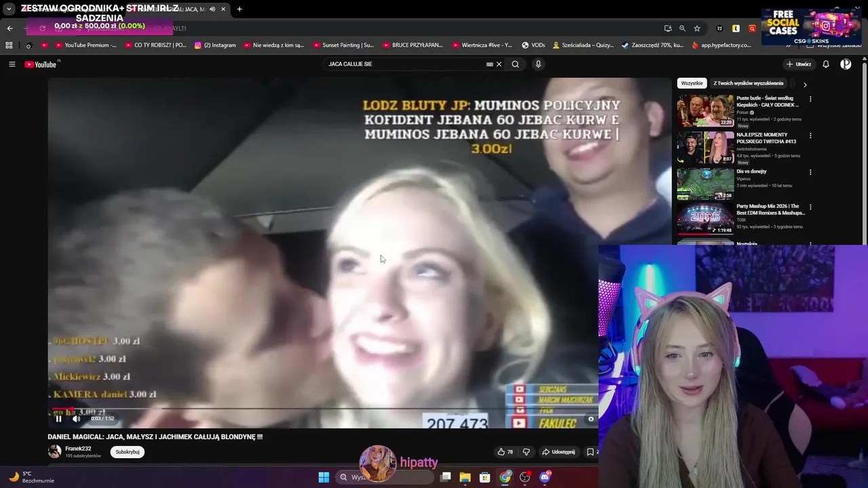This screenshot has height=488, width=868.
Task: Open more options for 'Puste butle' video
Action: [x=810, y=99]
